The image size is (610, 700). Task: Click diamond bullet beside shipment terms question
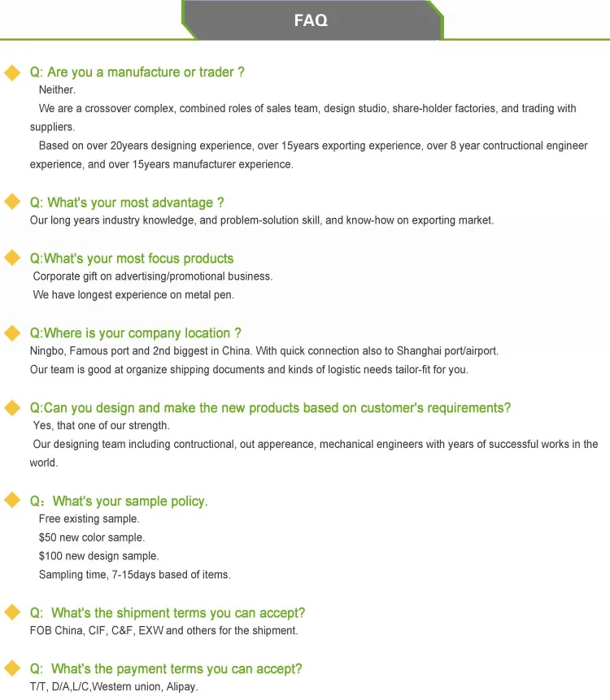12,612
